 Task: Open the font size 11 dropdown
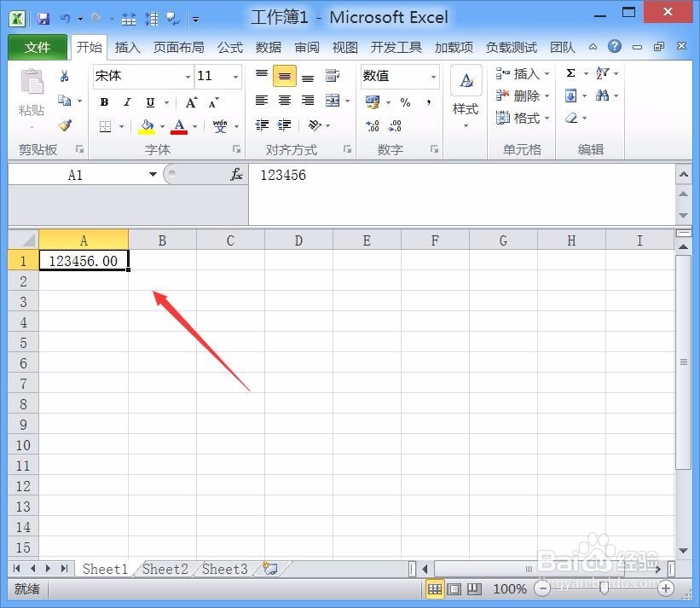coord(235,77)
